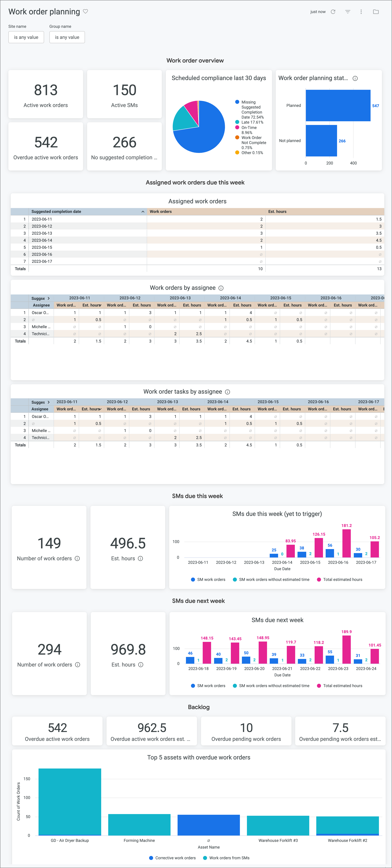Toggle Corrective work orders legend entry
392x868 pixels.
click(172, 858)
